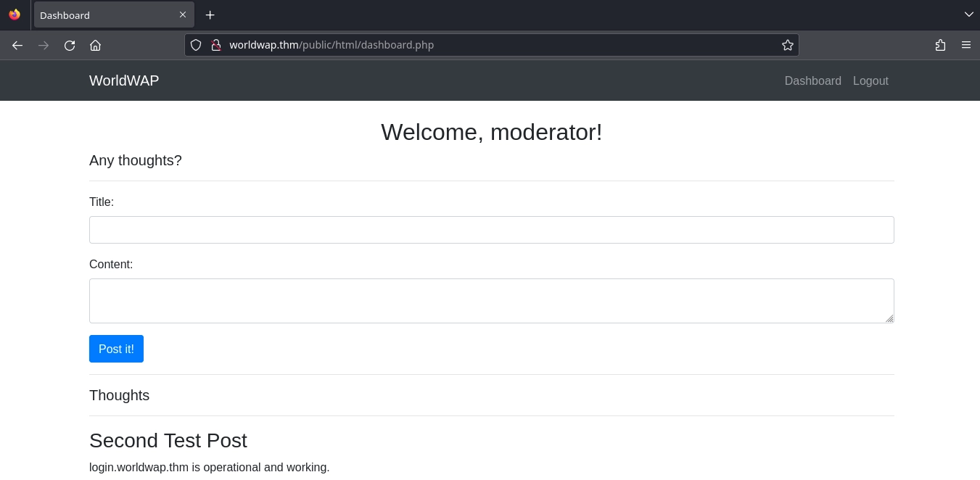Go back to the previous page

tap(17, 45)
